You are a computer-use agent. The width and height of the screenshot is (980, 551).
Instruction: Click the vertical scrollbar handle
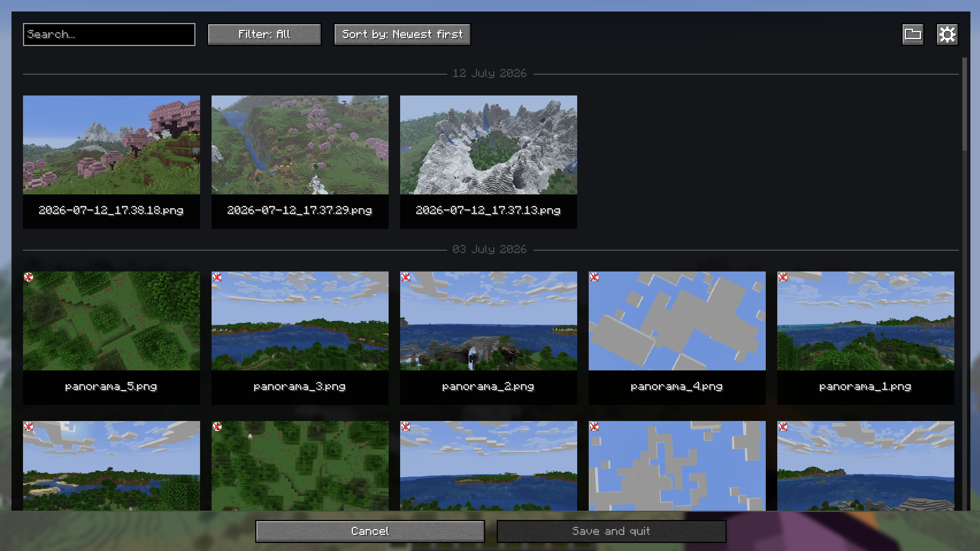pos(964,104)
